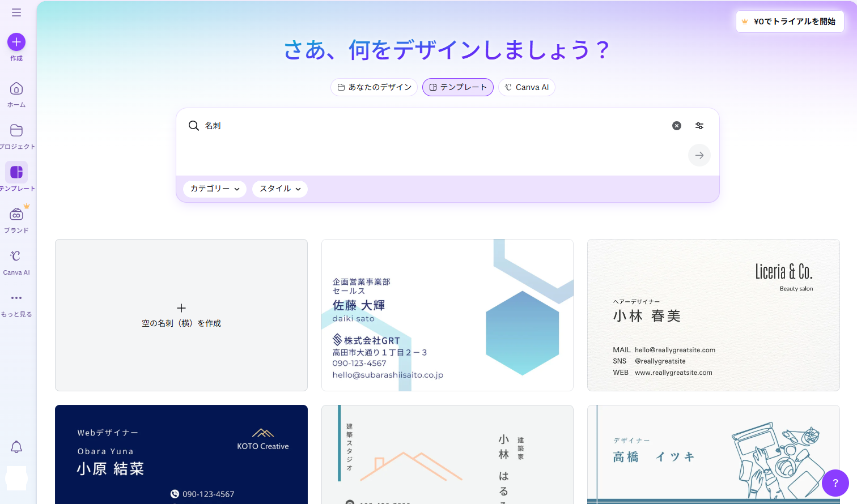Open the ブランド panel icon

16,216
